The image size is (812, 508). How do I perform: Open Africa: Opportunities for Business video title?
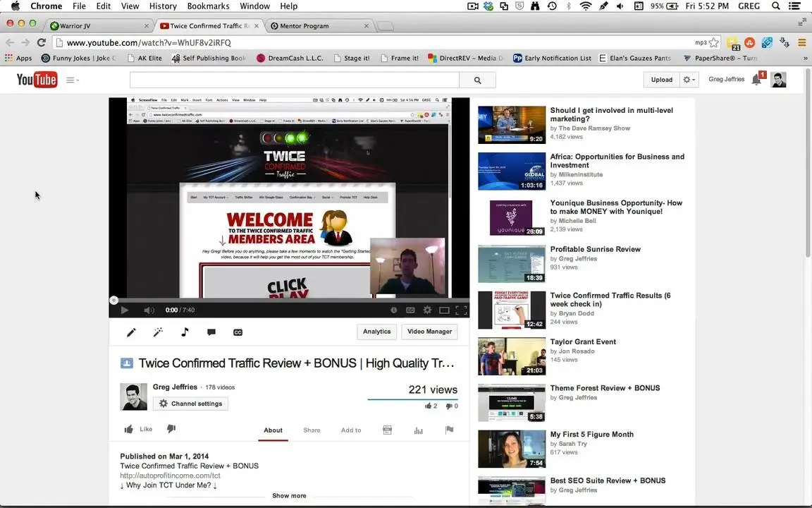[617, 161]
